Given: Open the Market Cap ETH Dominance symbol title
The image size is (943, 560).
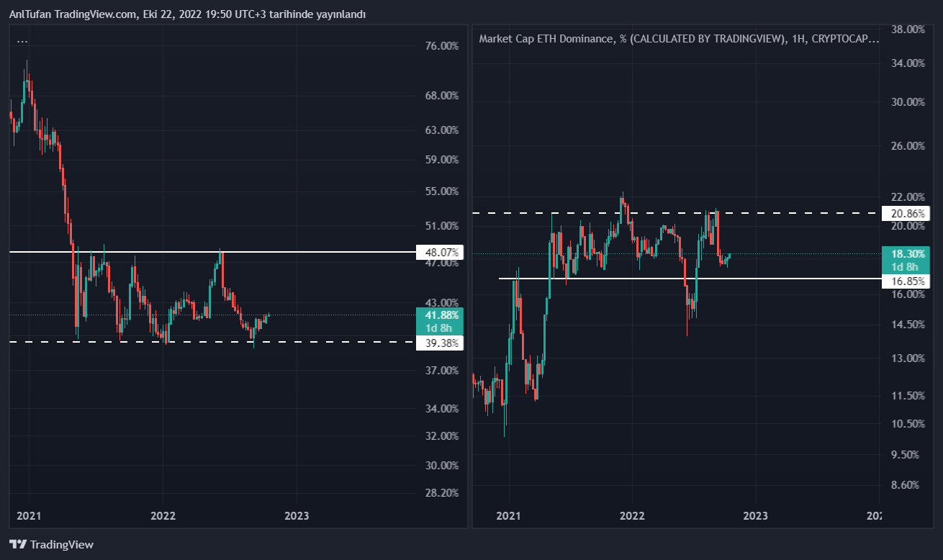Looking at the screenshot, I should coord(678,39).
